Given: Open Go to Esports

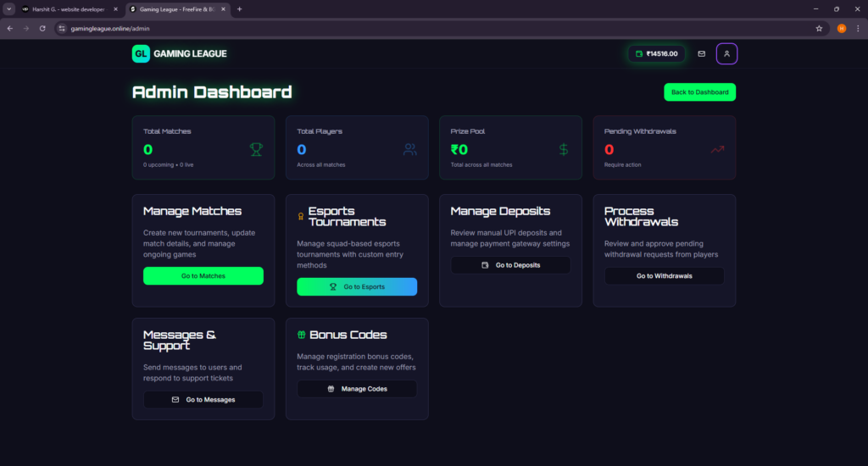Looking at the screenshot, I should click(x=357, y=286).
